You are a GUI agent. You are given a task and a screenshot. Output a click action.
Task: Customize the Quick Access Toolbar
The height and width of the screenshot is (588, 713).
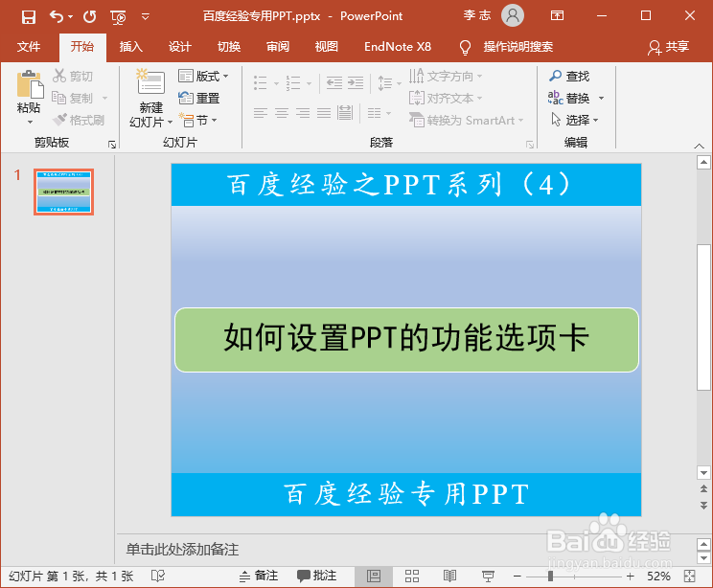point(146,17)
